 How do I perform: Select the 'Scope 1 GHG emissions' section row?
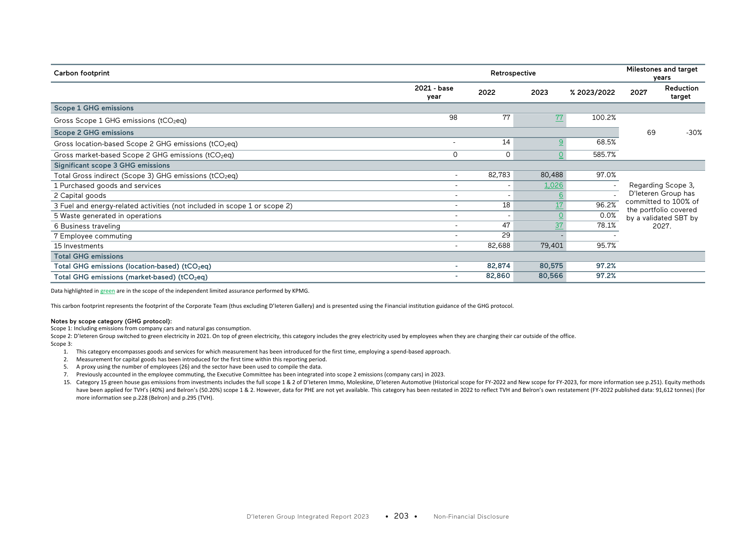378,108
